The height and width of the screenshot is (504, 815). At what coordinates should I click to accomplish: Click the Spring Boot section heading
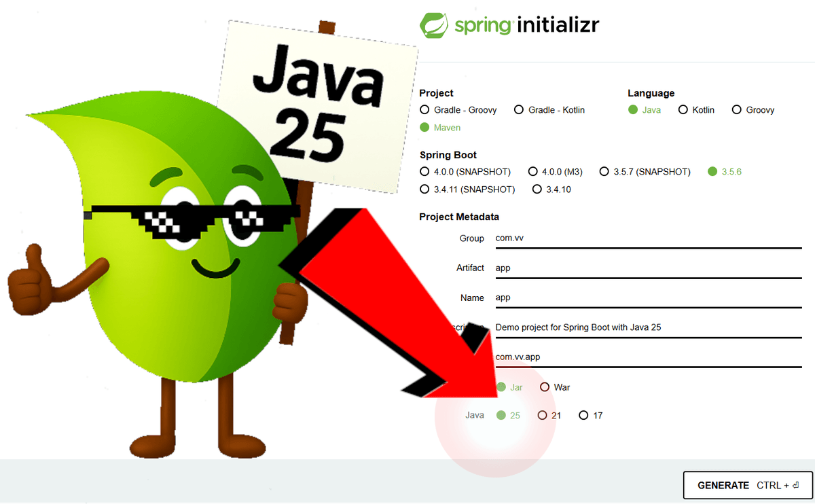pyautogui.click(x=448, y=155)
